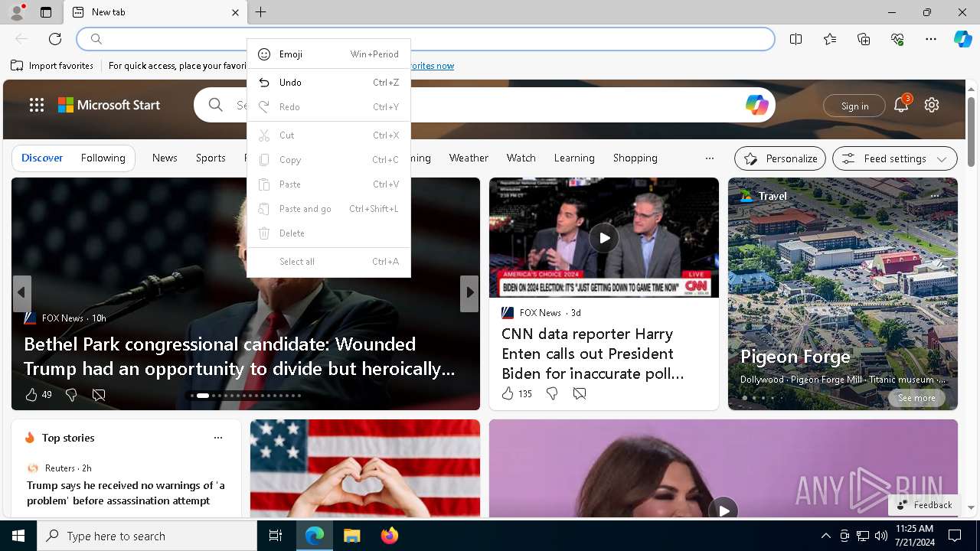Open split screen view icon

[795, 39]
